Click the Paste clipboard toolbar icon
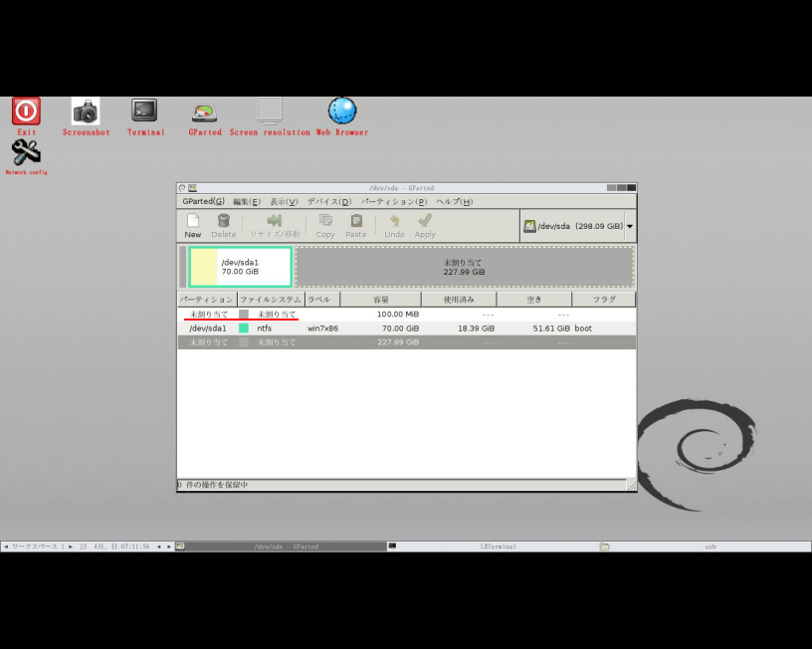Viewport: 812px width, 649px height. click(x=356, y=221)
